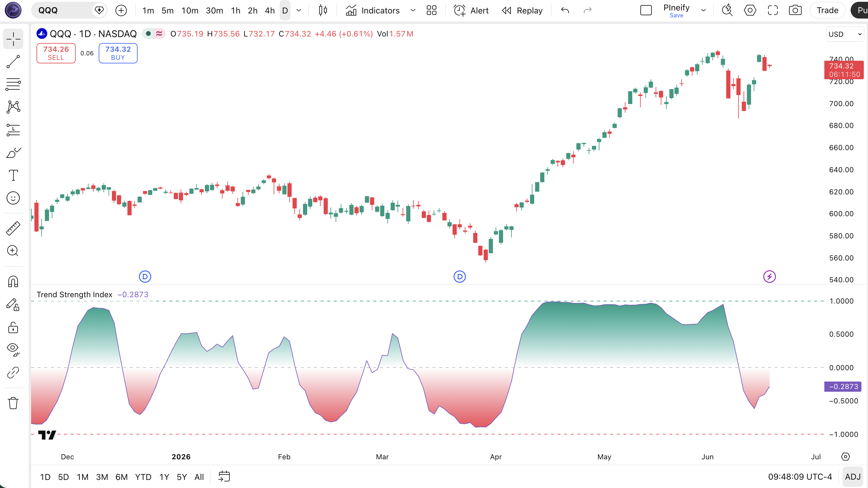Select the brush drawing tool
The image size is (868, 488).
[x=13, y=152]
